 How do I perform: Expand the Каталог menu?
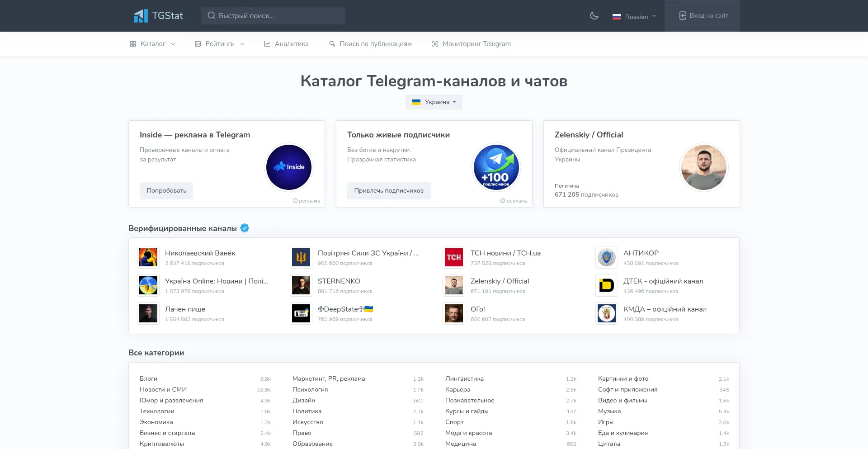[x=152, y=44]
